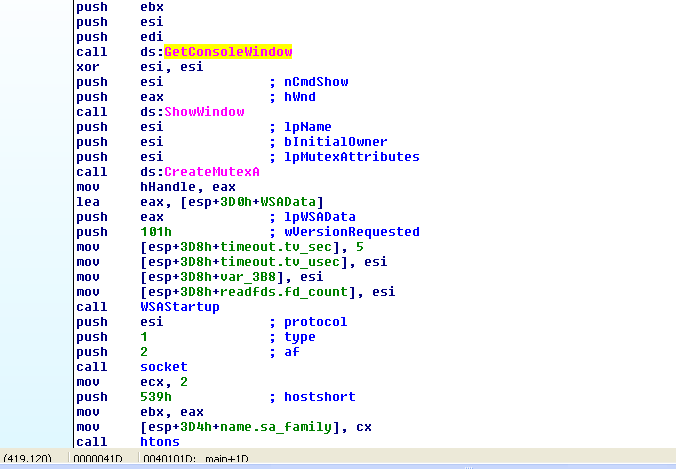Click the readfds.fd_count operand
The image size is (676, 469).
(284, 292)
